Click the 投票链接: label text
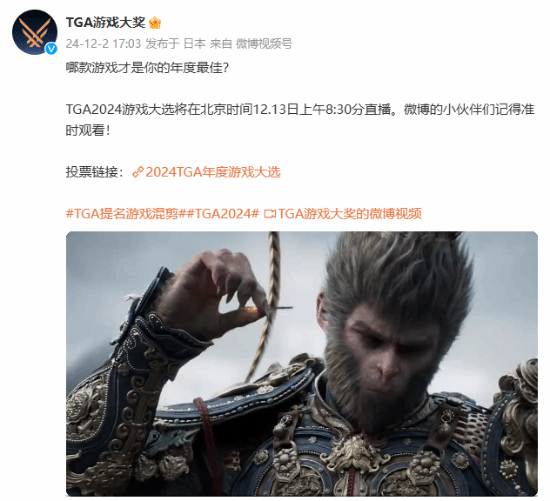The image size is (550, 501). coord(95,172)
